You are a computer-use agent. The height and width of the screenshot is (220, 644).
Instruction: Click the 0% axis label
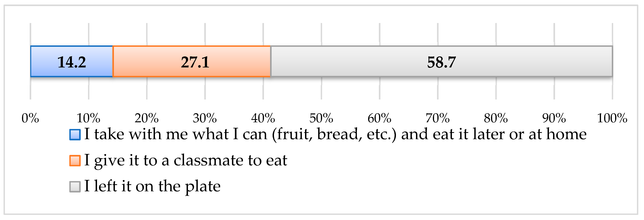point(30,118)
